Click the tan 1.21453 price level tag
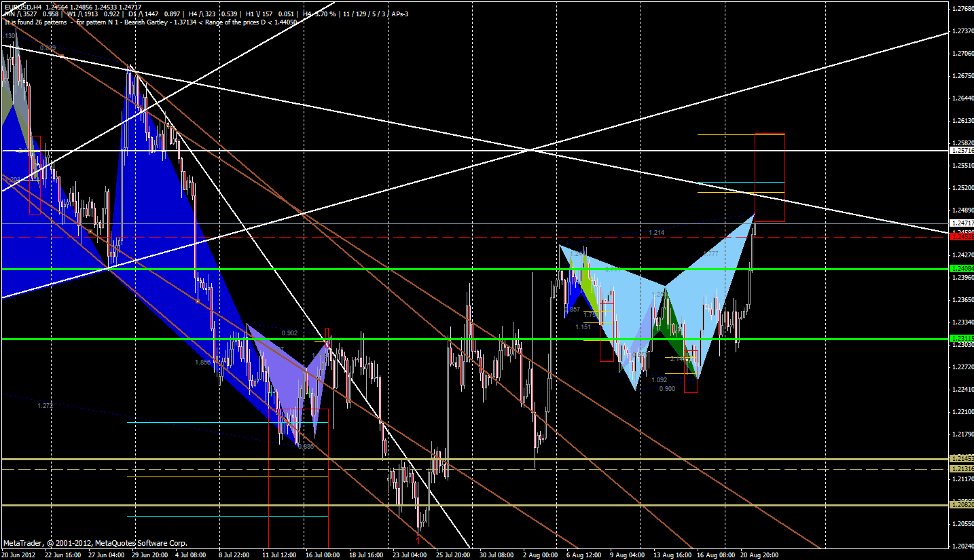The width and height of the screenshot is (974, 560). pos(962,459)
